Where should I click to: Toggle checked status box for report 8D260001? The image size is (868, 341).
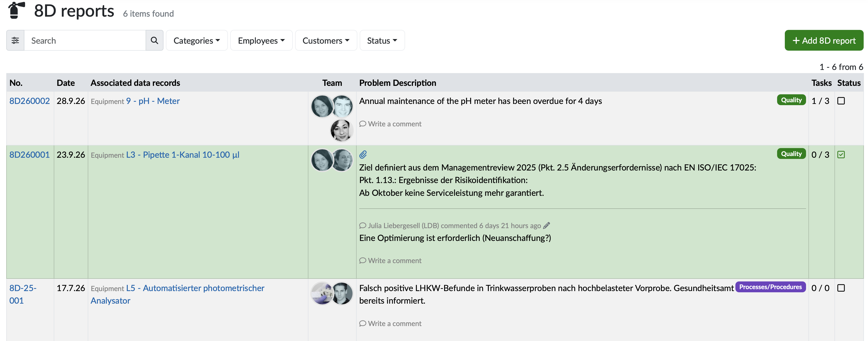(841, 155)
